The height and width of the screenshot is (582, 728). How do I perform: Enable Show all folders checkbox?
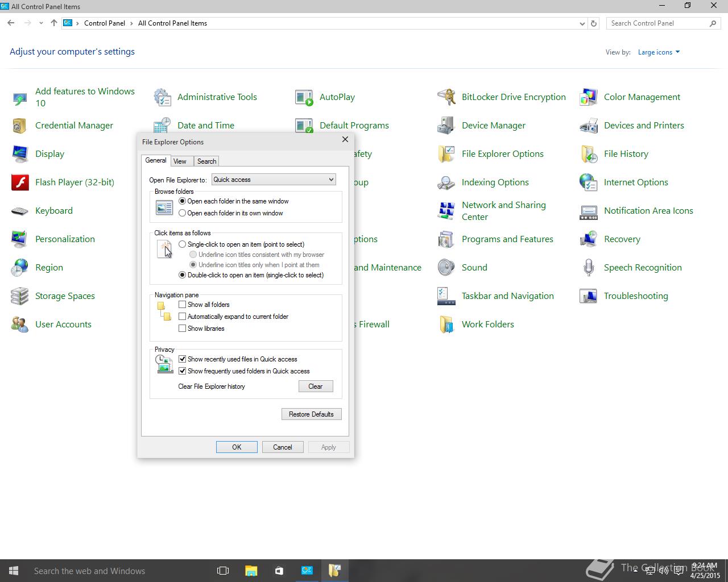point(182,305)
